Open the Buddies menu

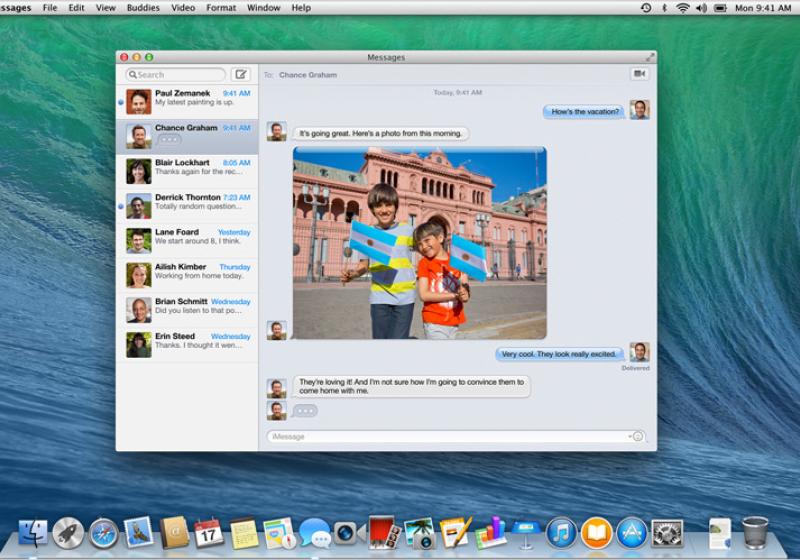(143, 8)
